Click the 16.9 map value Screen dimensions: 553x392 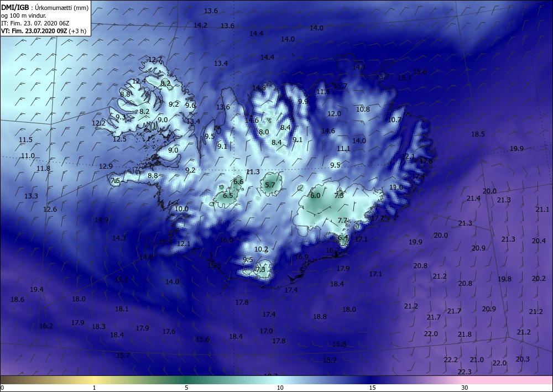pyautogui.click(x=301, y=257)
